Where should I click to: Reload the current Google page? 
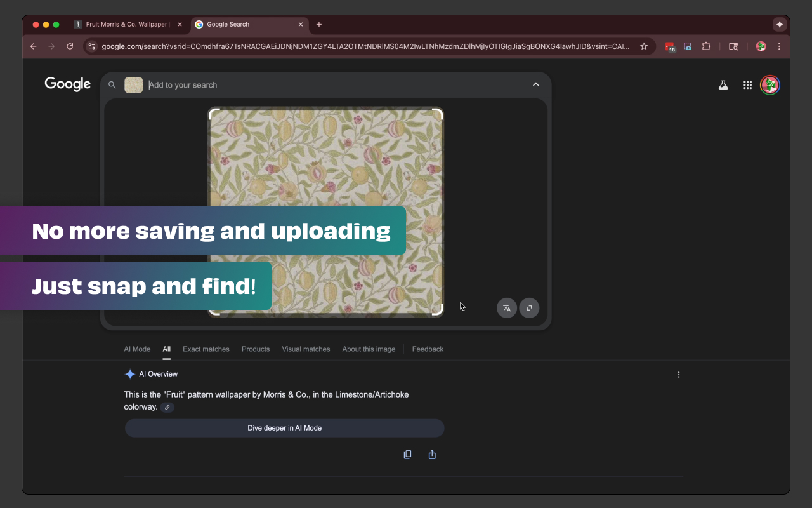(70, 46)
